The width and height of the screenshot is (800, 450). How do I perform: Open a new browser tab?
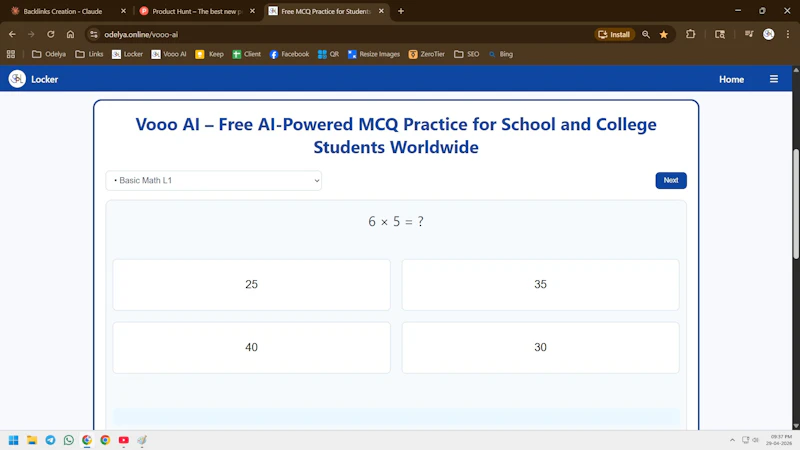pyautogui.click(x=401, y=11)
